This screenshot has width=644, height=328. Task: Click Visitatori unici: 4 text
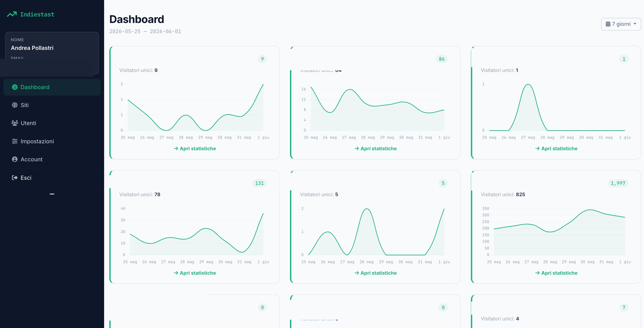pos(500,319)
